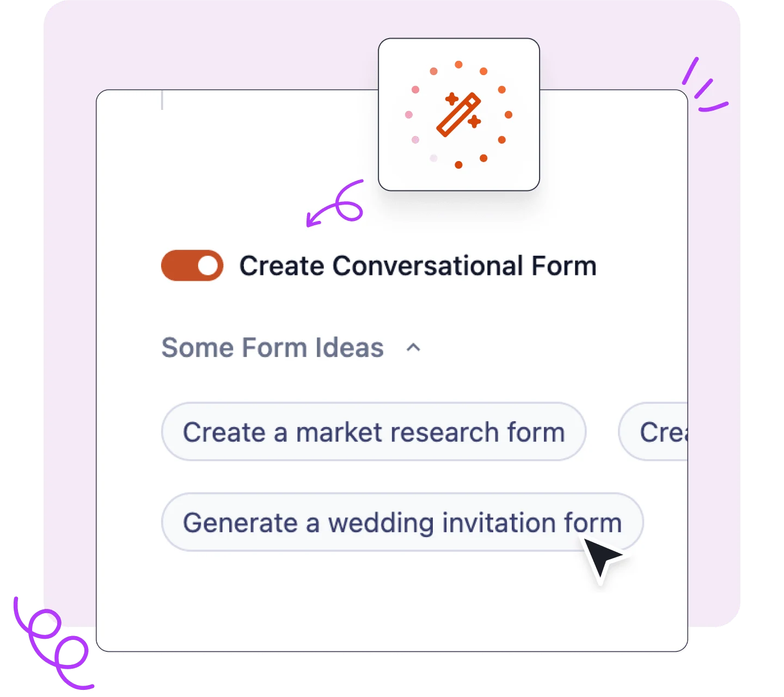
Task: Click the small plus sparkle below the wand
Action: point(474,121)
